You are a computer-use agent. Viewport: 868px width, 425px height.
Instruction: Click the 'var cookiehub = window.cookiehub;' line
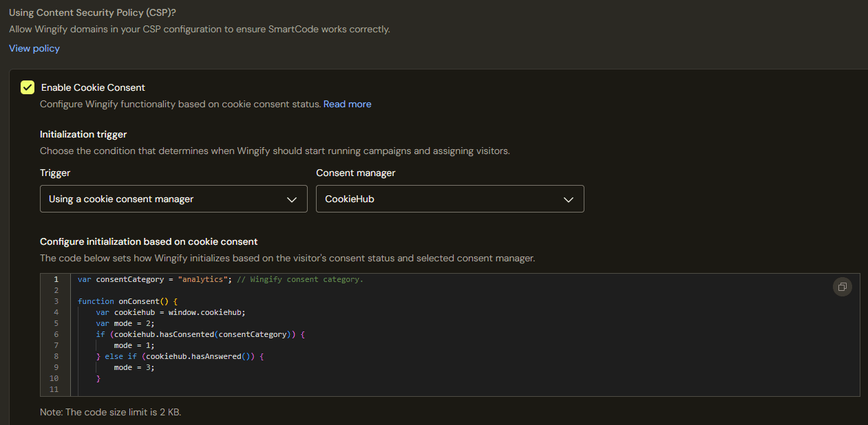[171, 312]
